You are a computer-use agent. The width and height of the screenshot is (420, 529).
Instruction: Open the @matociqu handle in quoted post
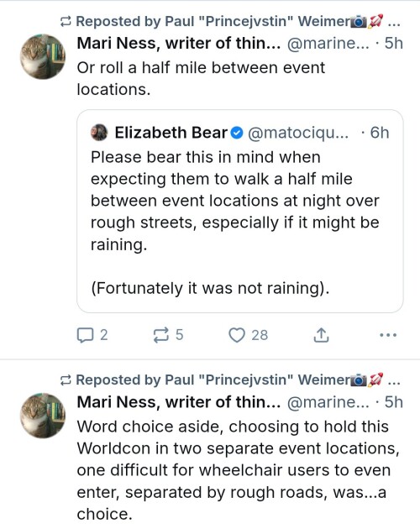(298, 133)
